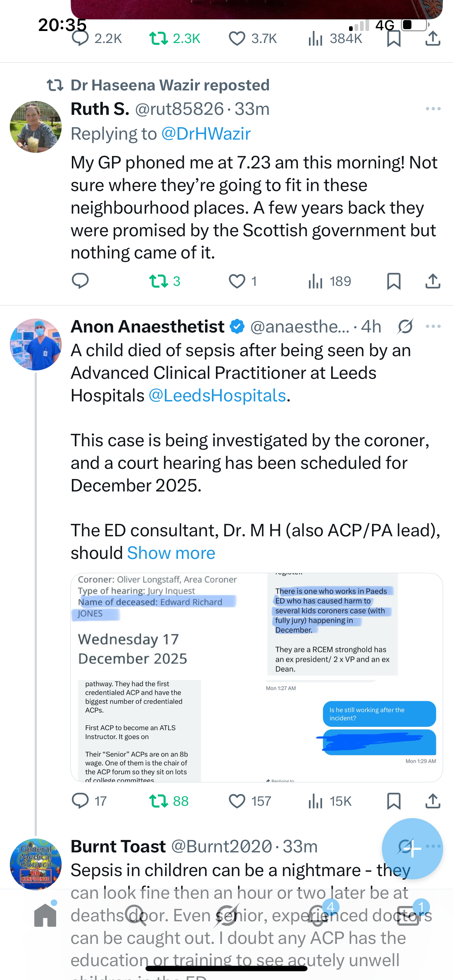The width and height of the screenshot is (453, 980).
Task: Tap the compose new post button
Action: pyautogui.click(x=412, y=848)
